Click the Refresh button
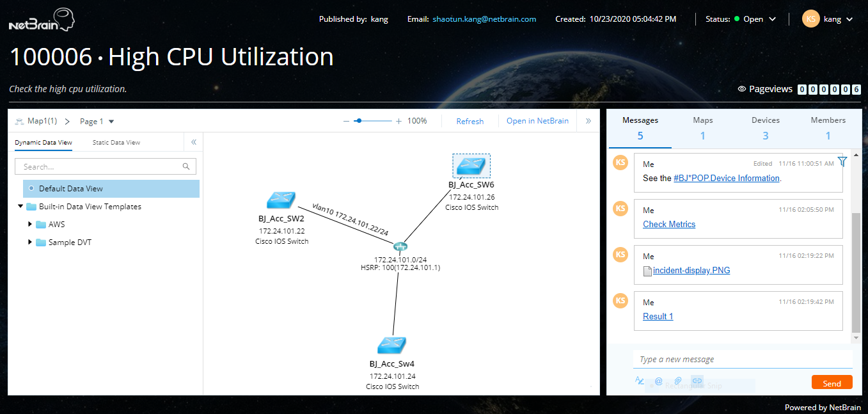868x414 pixels. click(470, 121)
